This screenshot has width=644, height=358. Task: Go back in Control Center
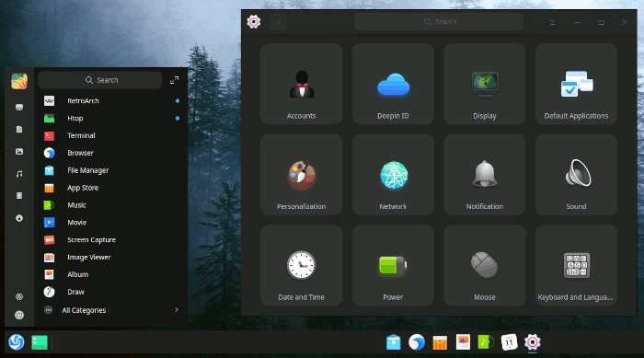(x=279, y=22)
